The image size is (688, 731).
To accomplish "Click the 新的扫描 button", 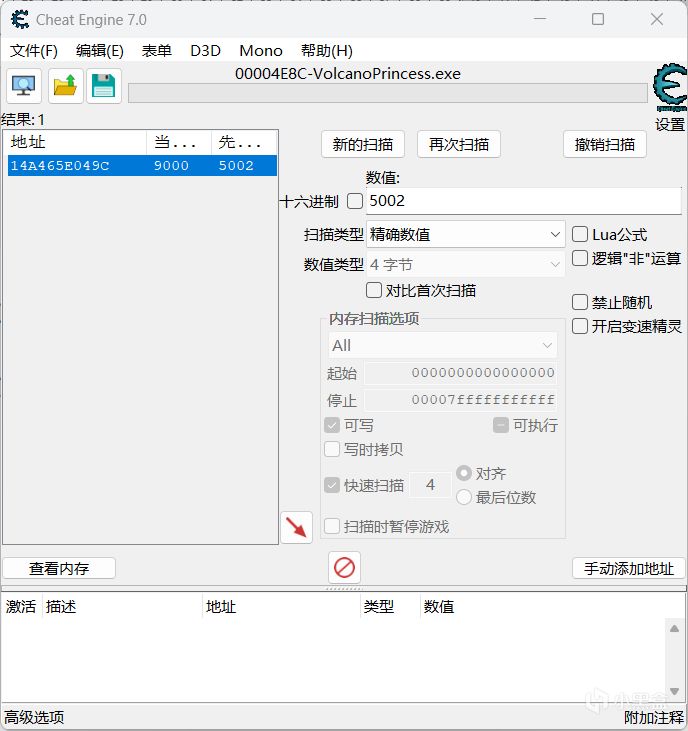I will point(363,144).
